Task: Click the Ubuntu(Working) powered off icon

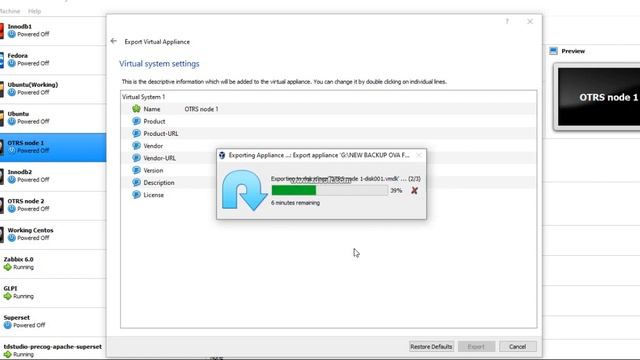Action: [x=11, y=92]
